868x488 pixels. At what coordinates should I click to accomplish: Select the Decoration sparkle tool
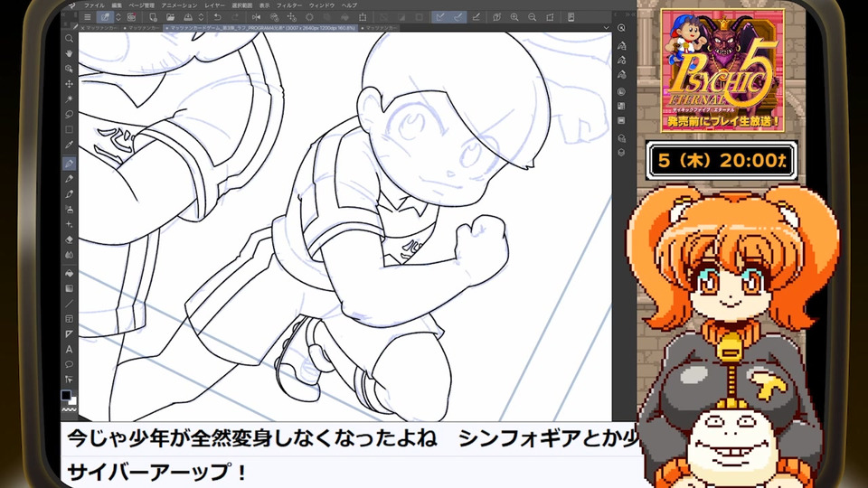[70, 225]
